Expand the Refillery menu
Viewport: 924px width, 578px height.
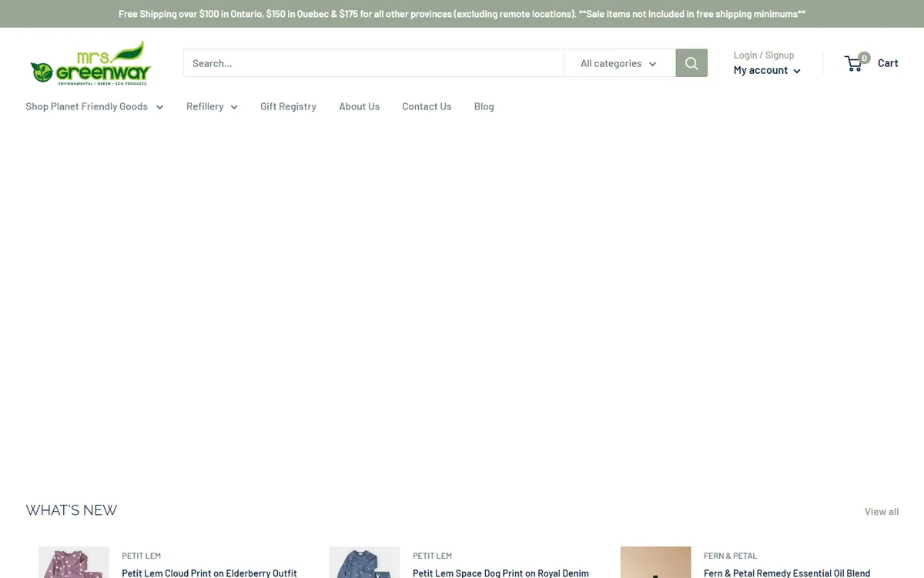coord(212,106)
